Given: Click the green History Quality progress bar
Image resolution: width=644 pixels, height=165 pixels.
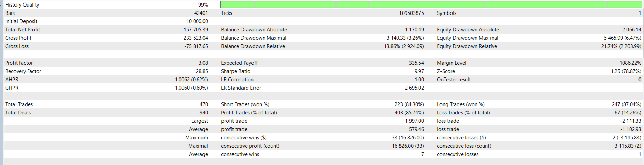Looking at the screenshot, I should coord(431,4).
